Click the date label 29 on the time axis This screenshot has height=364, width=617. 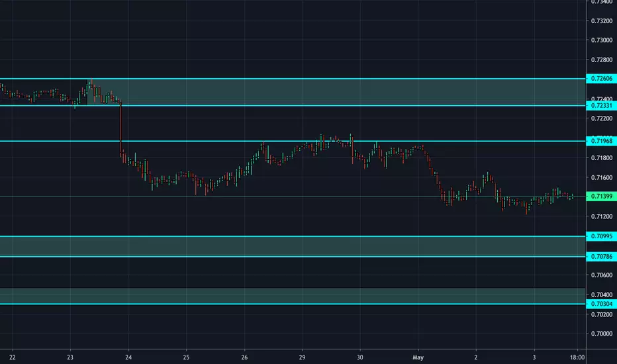coord(302,357)
